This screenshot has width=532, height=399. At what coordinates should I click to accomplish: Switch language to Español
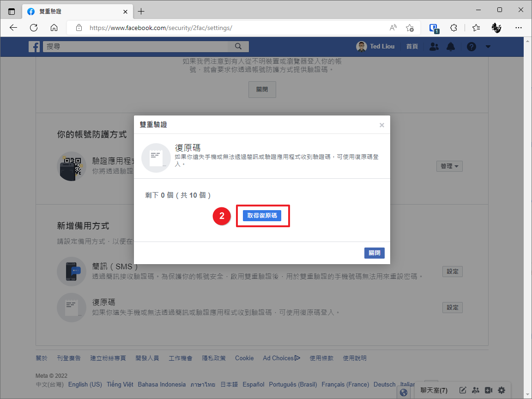(254, 384)
